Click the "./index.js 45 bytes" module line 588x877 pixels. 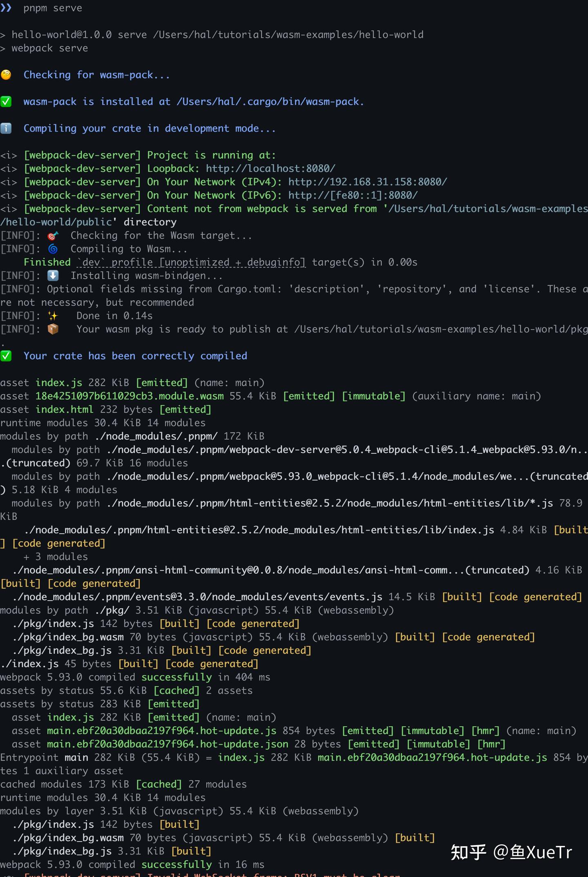point(129,664)
